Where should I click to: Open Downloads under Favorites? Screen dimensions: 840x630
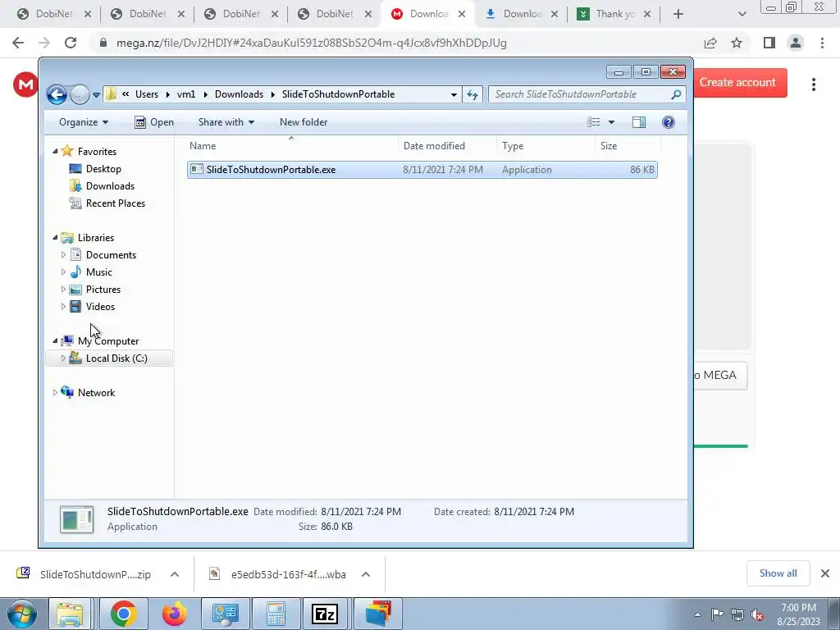click(110, 186)
